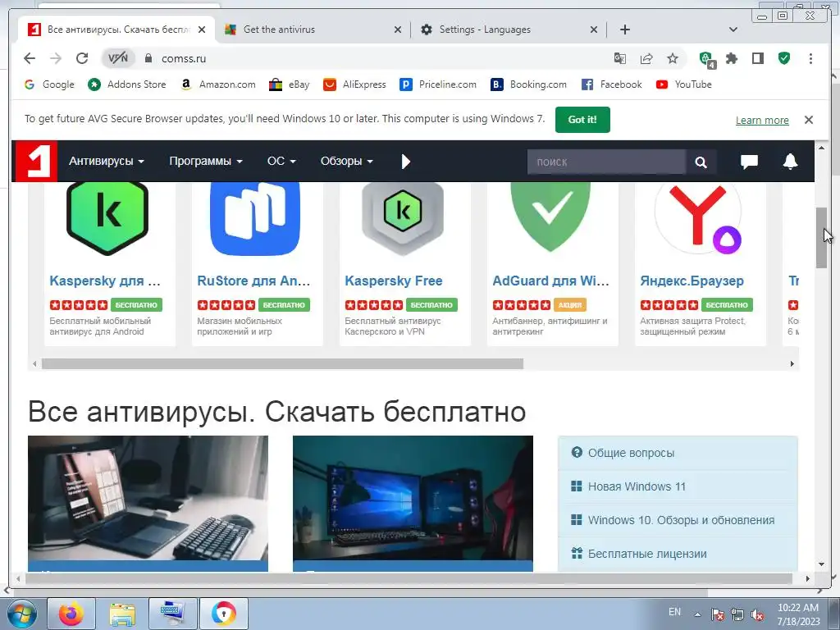Expand the Обзоры menu
This screenshot has width=840, height=630.
coord(347,162)
